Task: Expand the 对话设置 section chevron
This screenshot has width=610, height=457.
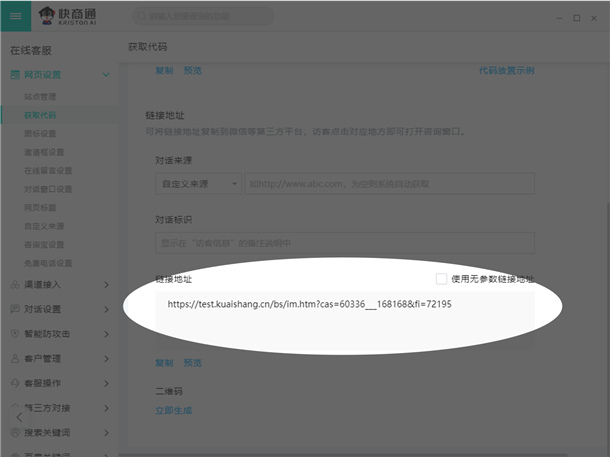Action: click(x=106, y=309)
